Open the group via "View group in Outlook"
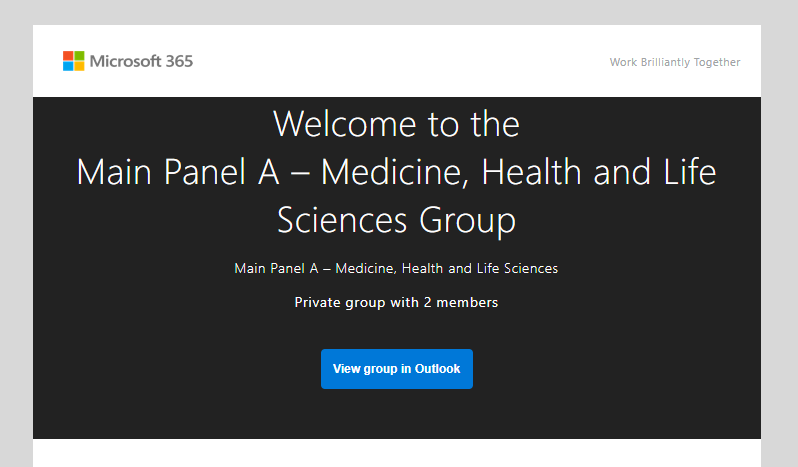The image size is (798, 467). point(396,369)
